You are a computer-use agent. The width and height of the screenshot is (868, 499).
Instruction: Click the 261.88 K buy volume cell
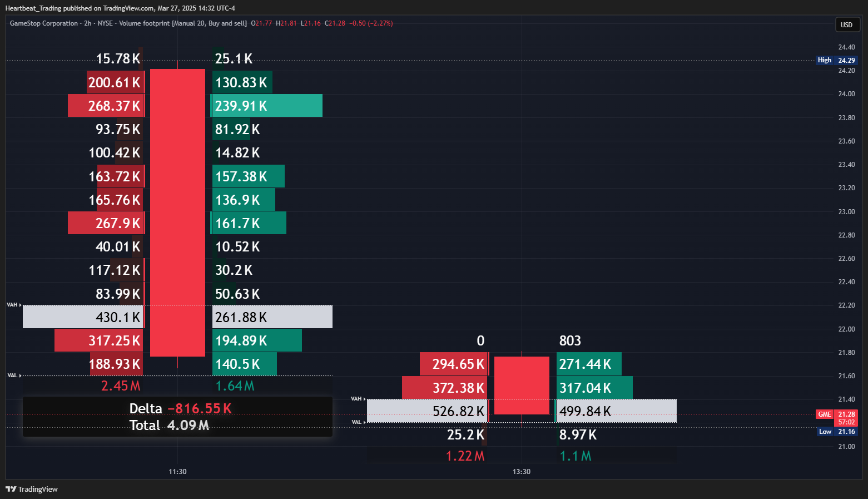(272, 317)
